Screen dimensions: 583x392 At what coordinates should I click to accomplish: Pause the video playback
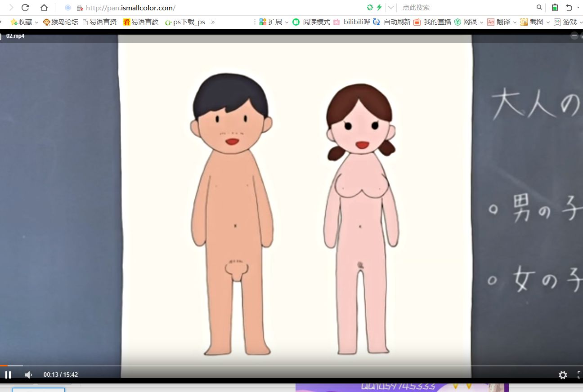point(8,375)
